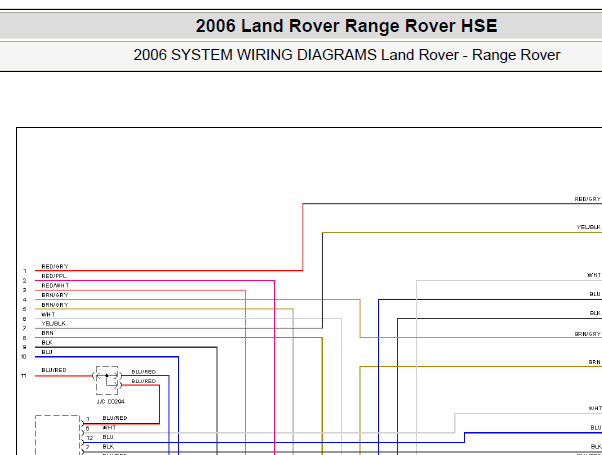Select the BRN/GRY wire label at pin 5

tap(55, 305)
